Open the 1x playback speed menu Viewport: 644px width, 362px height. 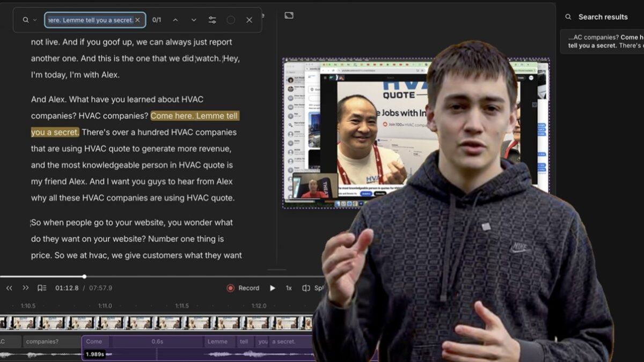coord(289,288)
